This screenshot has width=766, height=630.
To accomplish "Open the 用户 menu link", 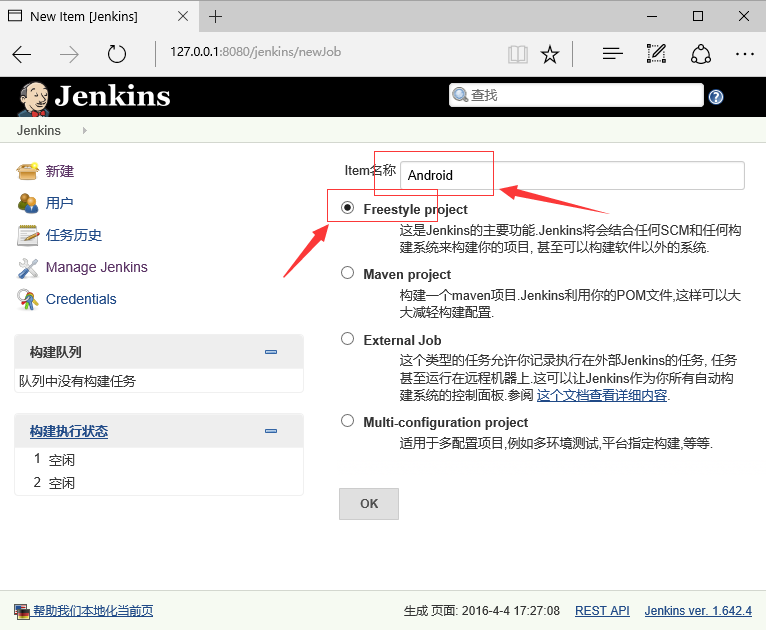I will 60,203.
